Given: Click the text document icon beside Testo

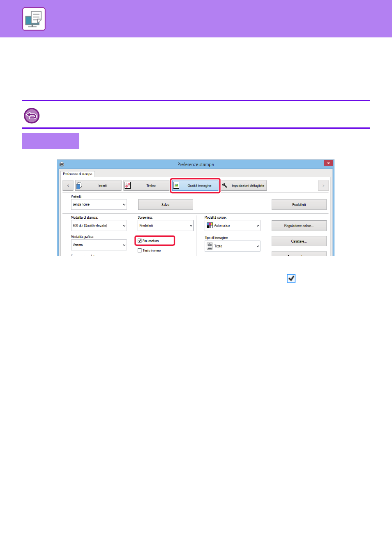Looking at the screenshot, I should [x=210, y=246].
